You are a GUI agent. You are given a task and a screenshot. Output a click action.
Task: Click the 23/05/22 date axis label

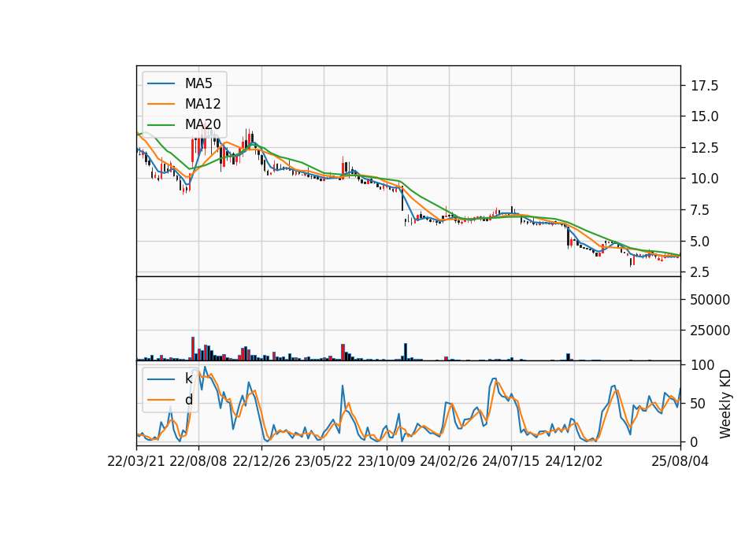324,461
